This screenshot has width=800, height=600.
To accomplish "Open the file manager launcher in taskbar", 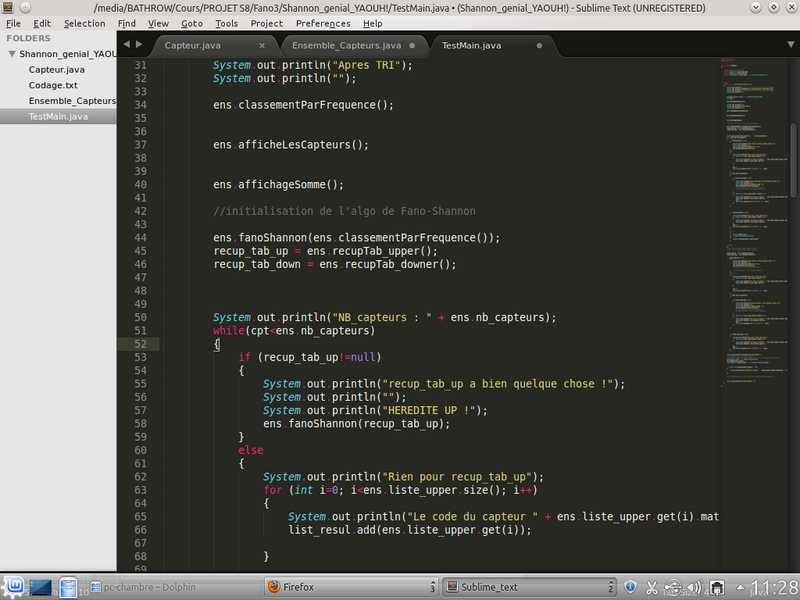I will (68, 587).
